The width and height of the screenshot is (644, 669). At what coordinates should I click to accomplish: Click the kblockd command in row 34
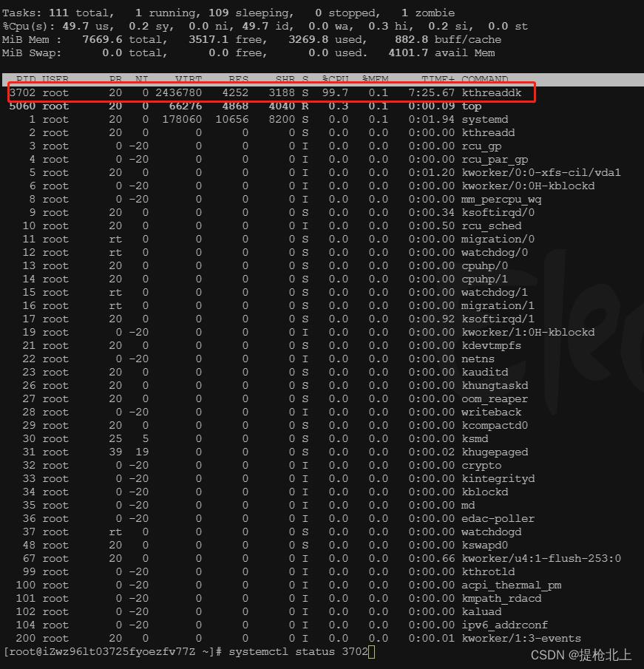[x=485, y=492]
